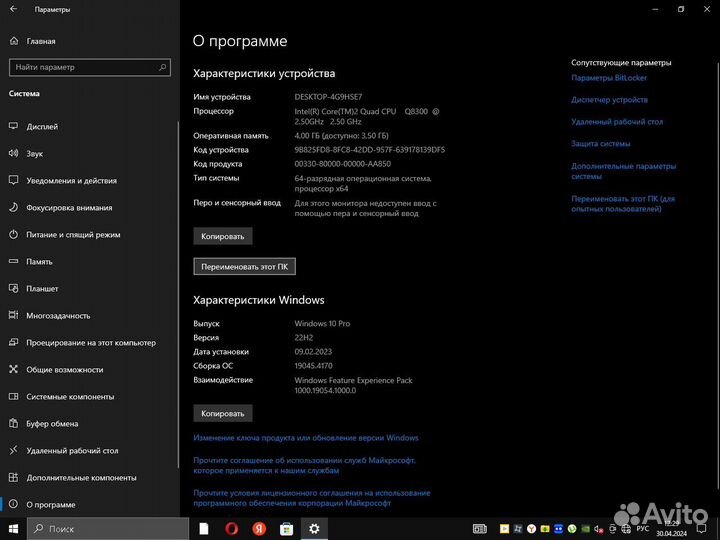Screen dimensions: 720x540
Task: Copy Windows specs with lower Копировать button
Action: click(223, 413)
